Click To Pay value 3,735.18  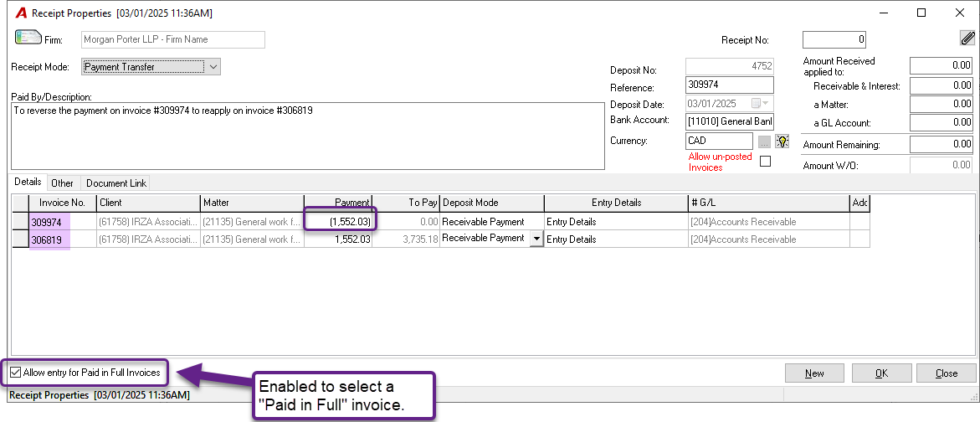(406, 239)
